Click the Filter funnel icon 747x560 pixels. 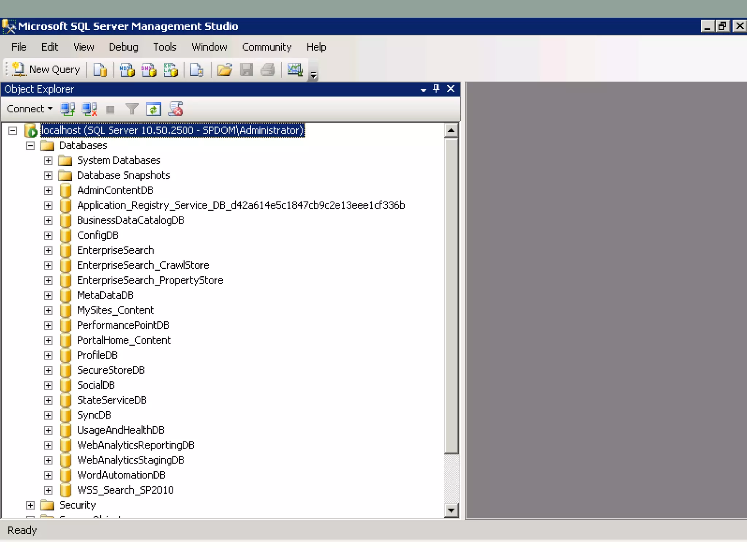(132, 109)
